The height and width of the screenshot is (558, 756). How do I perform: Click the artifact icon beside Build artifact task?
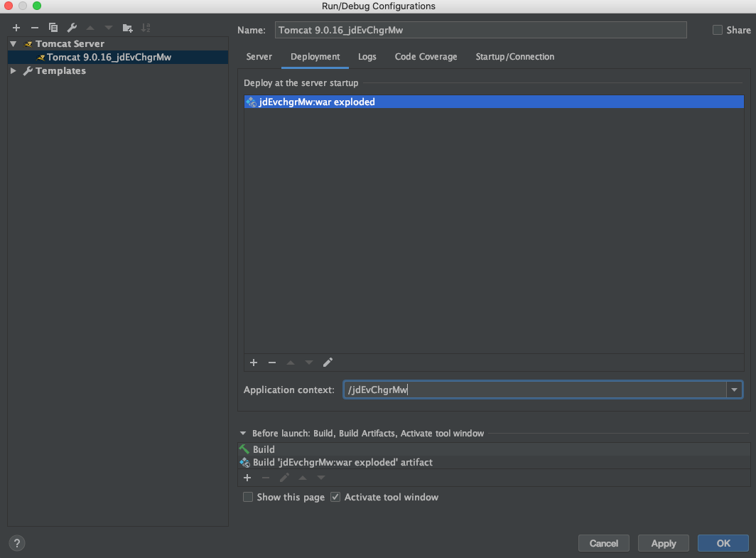pos(244,462)
